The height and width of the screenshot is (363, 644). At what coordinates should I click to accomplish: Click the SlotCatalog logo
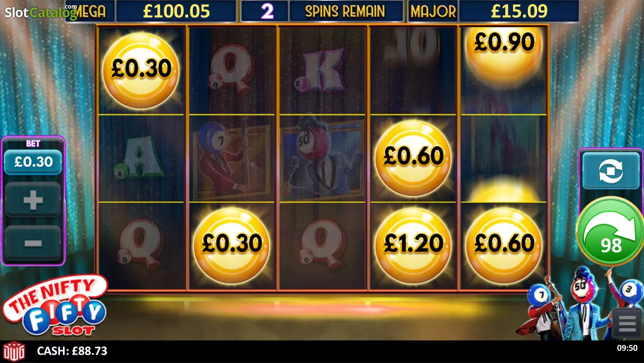(40, 12)
